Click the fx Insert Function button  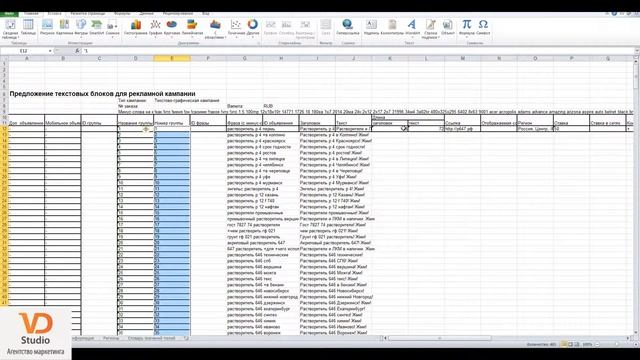77,51
